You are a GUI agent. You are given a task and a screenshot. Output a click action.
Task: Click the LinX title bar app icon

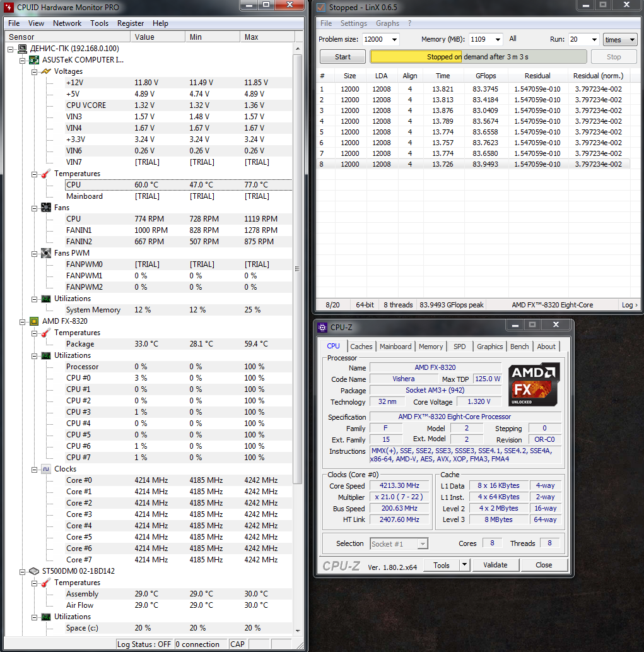tap(321, 7)
